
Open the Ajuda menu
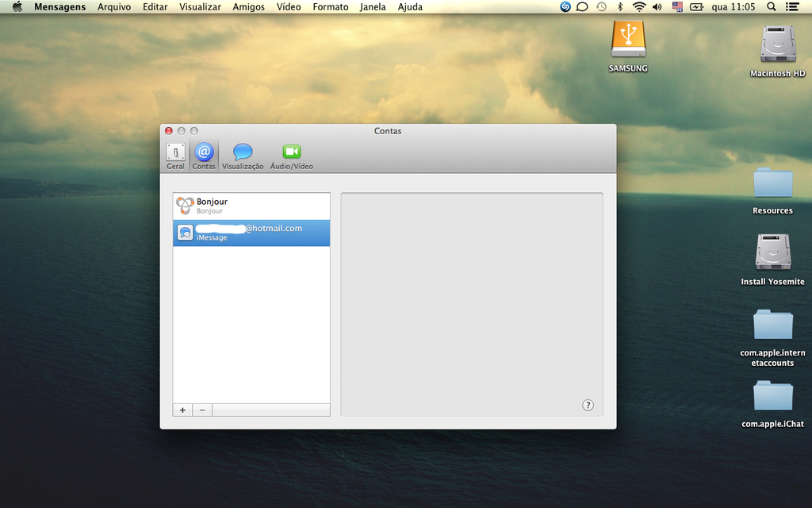(410, 6)
